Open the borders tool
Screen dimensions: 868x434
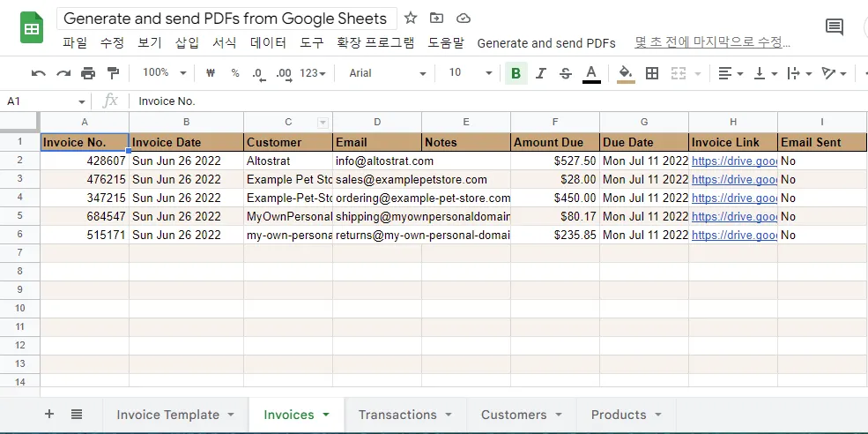[652, 73]
